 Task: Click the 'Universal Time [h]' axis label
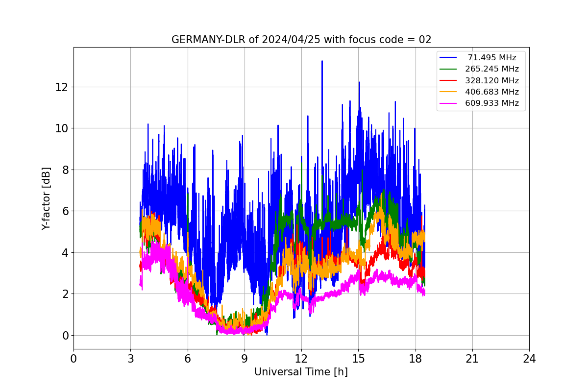click(x=301, y=372)
